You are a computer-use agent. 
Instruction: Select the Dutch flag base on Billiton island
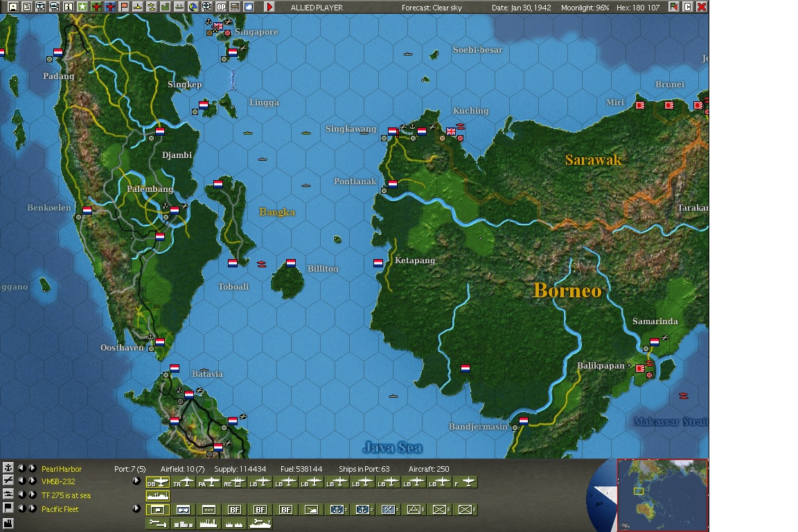point(291,263)
